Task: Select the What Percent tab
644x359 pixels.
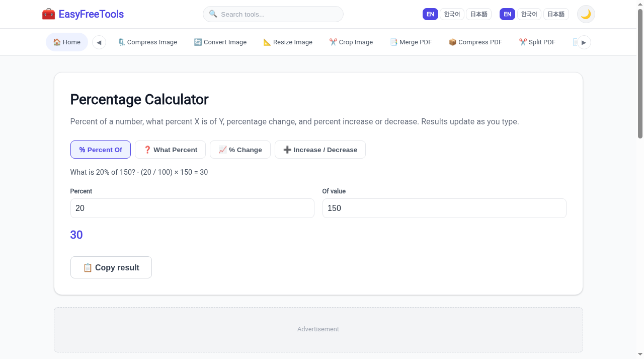Action: (x=170, y=150)
